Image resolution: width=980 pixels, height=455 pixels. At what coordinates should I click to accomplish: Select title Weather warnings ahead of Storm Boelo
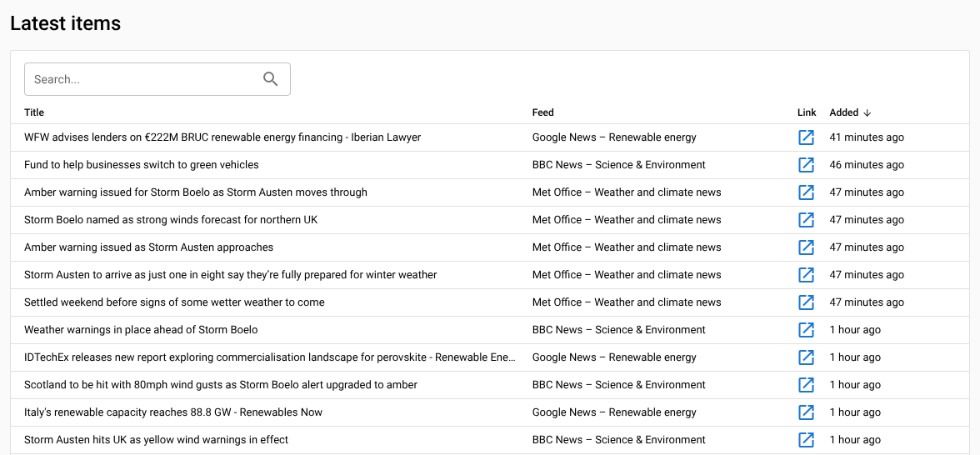click(141, 330)
